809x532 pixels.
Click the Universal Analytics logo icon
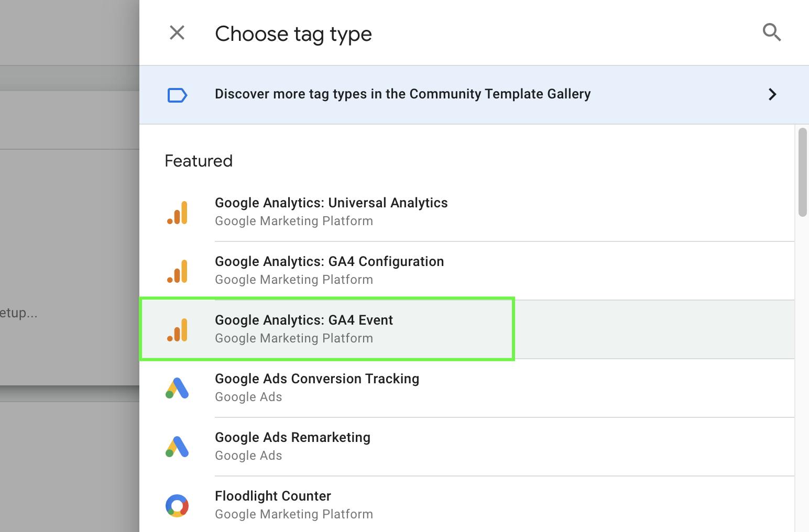(x=177, y=213)
